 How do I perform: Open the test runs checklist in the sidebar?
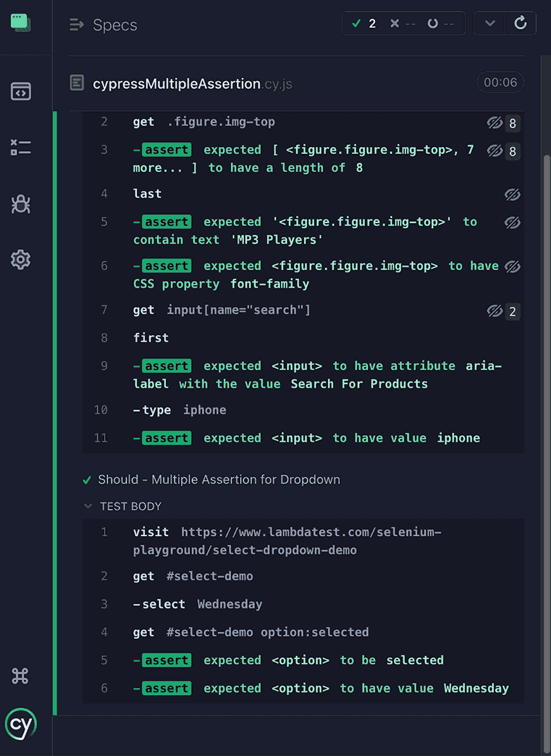[21, 147]
